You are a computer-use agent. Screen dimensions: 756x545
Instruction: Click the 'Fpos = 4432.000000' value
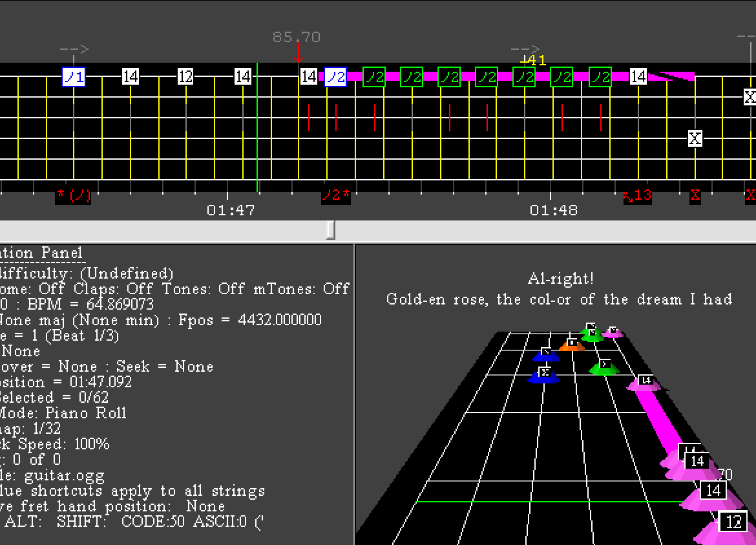pyautogui.click(x=250, y=320)
